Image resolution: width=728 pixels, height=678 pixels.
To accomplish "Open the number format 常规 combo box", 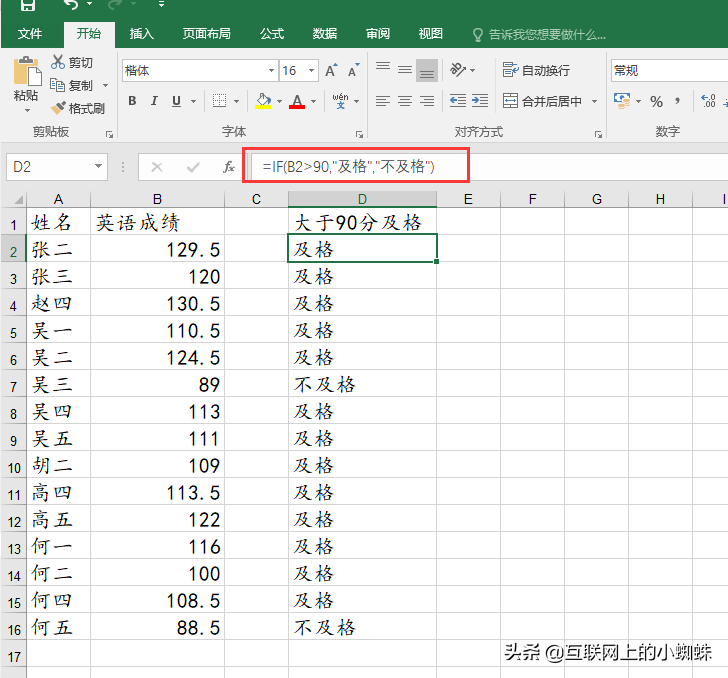I will click(x=669, y=71).
